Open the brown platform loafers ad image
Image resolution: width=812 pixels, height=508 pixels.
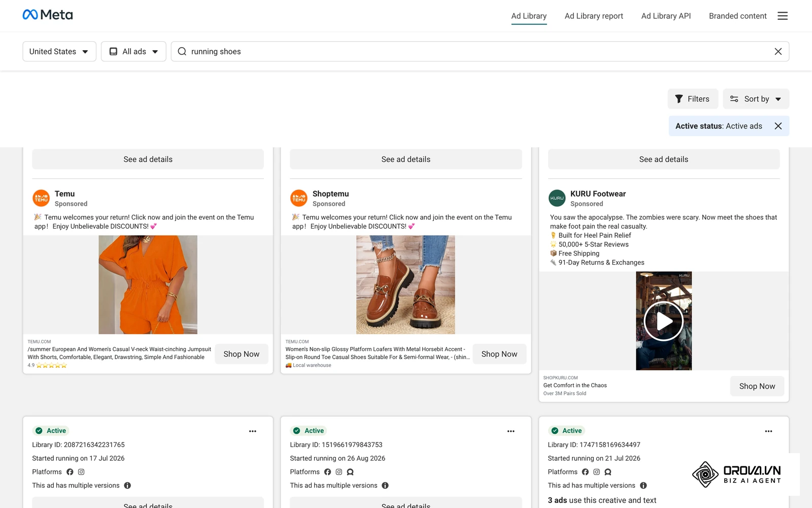click(x=405, y=284)
